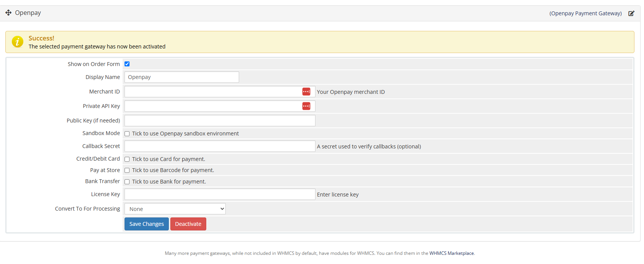This screenshot has height=264, width=644.
Task: Open Convert To For Processing dropdown
Action: (x=175, y=209)
